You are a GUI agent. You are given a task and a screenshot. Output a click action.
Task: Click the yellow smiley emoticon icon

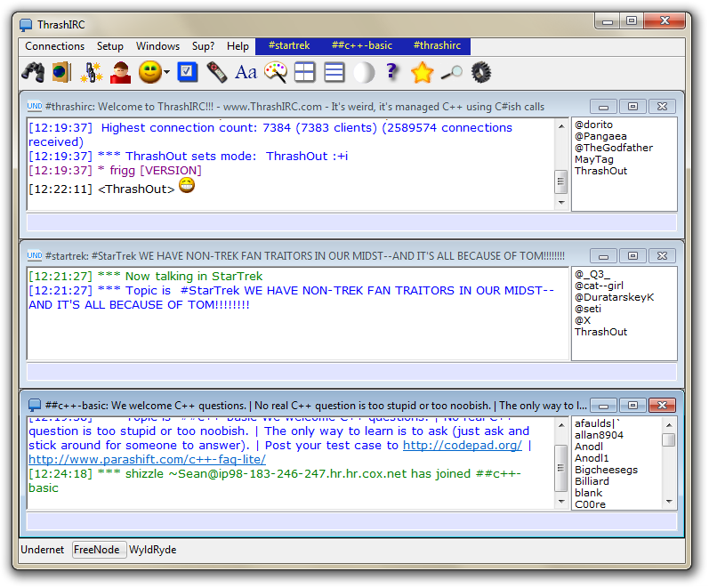pyautogui.click(x=150, y=72)
